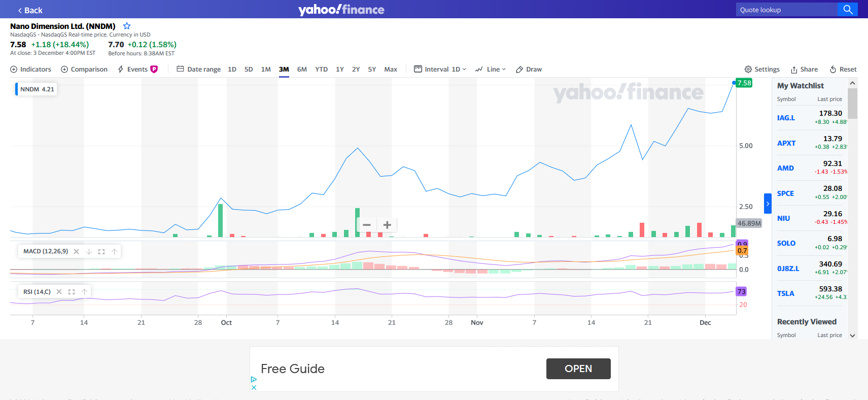
Task: Add NNDM to watchlist star
Action: click(x=127, y=26)
